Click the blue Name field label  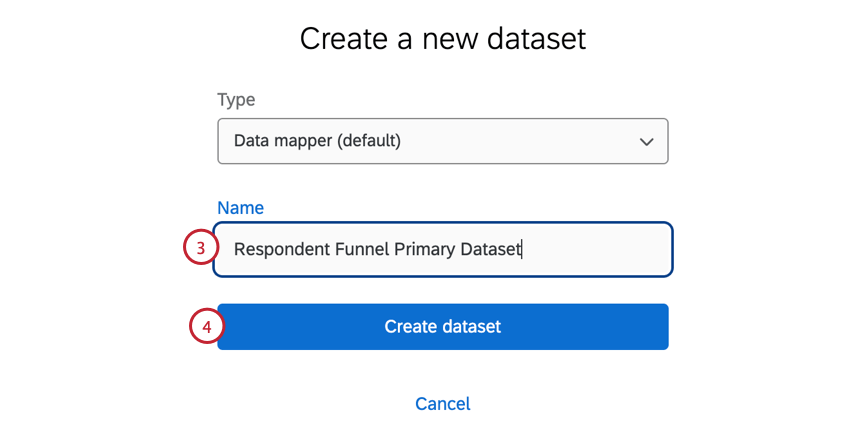click(x=240, y=208)
